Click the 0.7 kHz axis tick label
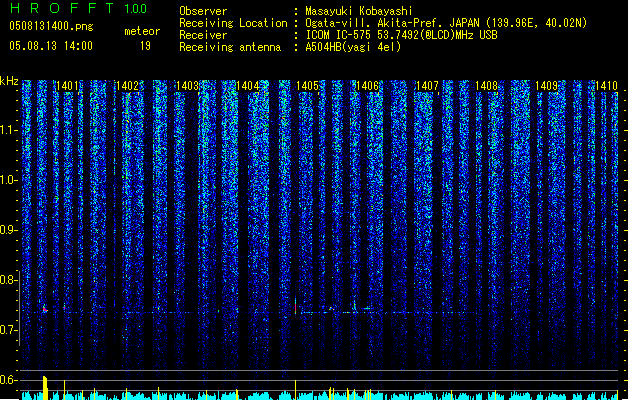The height and width of the screenshot is (400, 629). click(8, 330)
